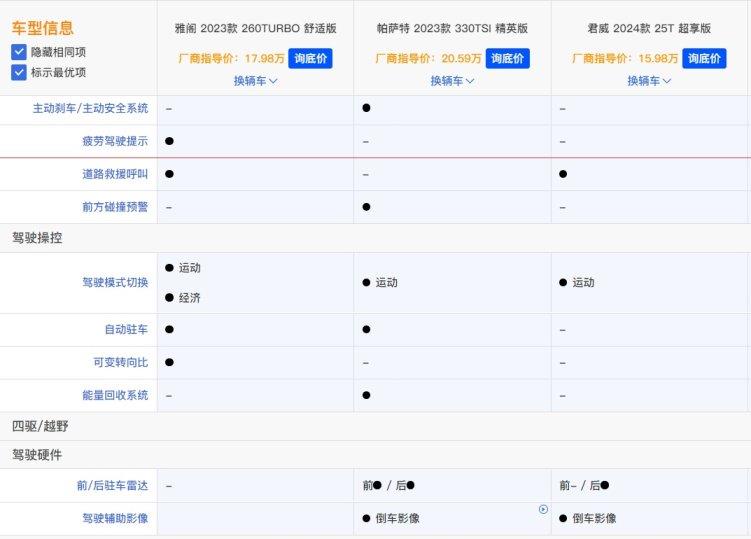Viewport: 751px width, 539px height.
Task: Click 前- / 后● radar value for 君威
Action: [584, 485]
